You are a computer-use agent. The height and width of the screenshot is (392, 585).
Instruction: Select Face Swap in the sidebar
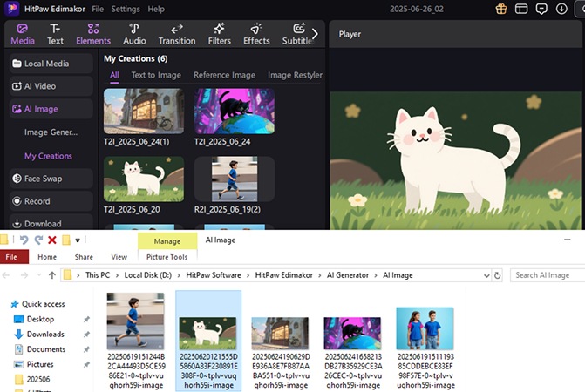point(51,179)
